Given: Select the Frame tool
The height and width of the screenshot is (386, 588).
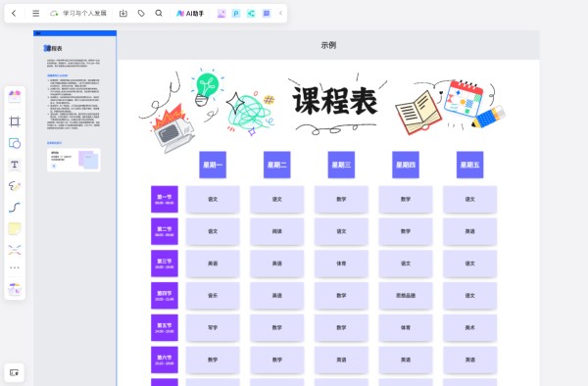Looking at the screenshot, I should (15, 121).
